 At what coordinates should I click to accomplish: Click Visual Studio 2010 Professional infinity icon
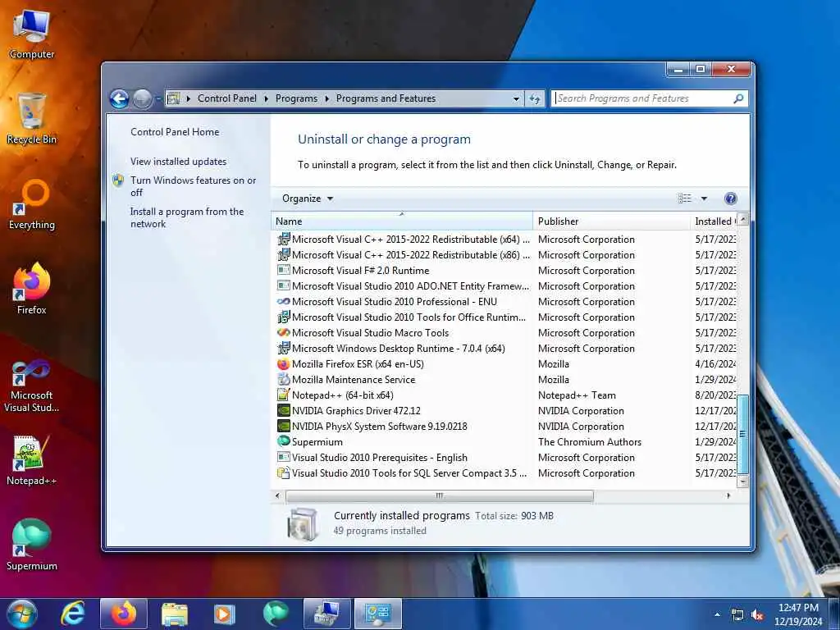coord(283,302)
